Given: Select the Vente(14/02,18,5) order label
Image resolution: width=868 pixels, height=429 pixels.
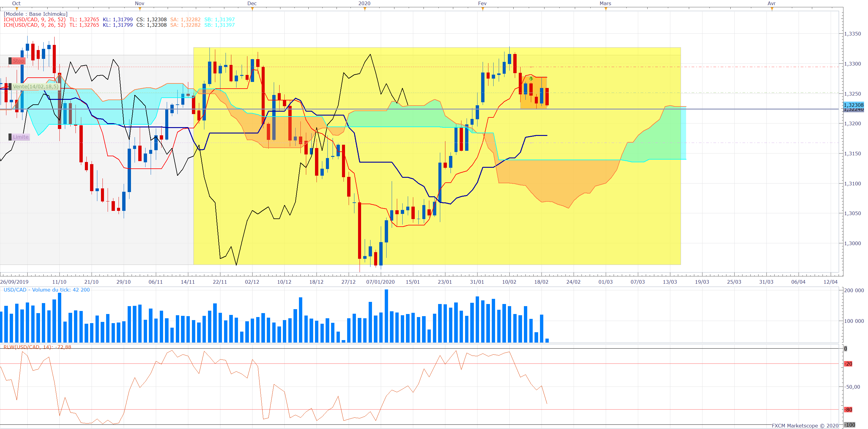Looking at the screenshot, I should pyautogui.click(x=35, y=87).
